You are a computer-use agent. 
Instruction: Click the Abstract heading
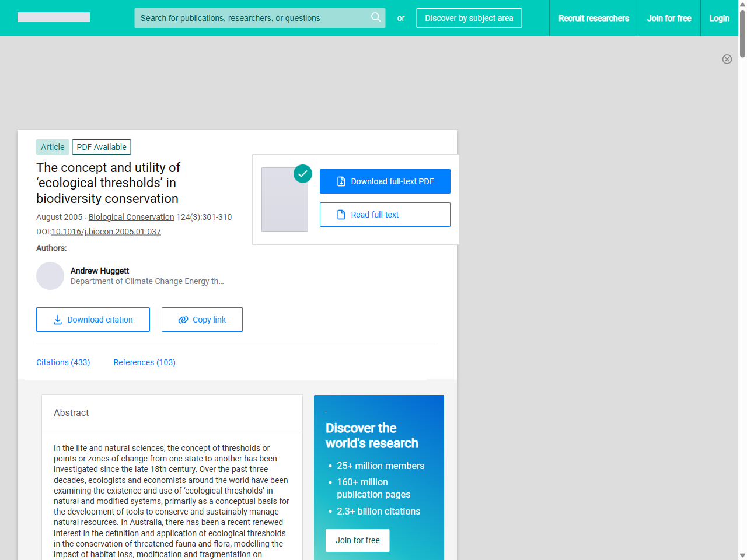point(71,412)
